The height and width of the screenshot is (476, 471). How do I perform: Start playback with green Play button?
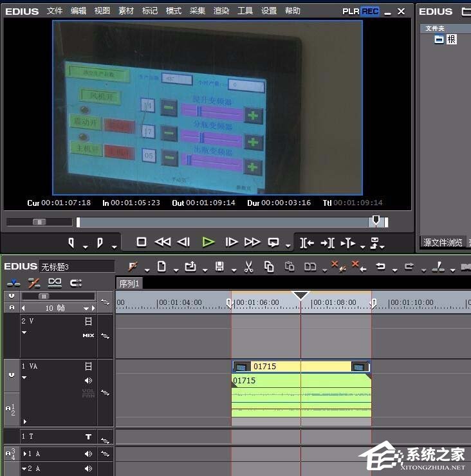pos(208,242)
